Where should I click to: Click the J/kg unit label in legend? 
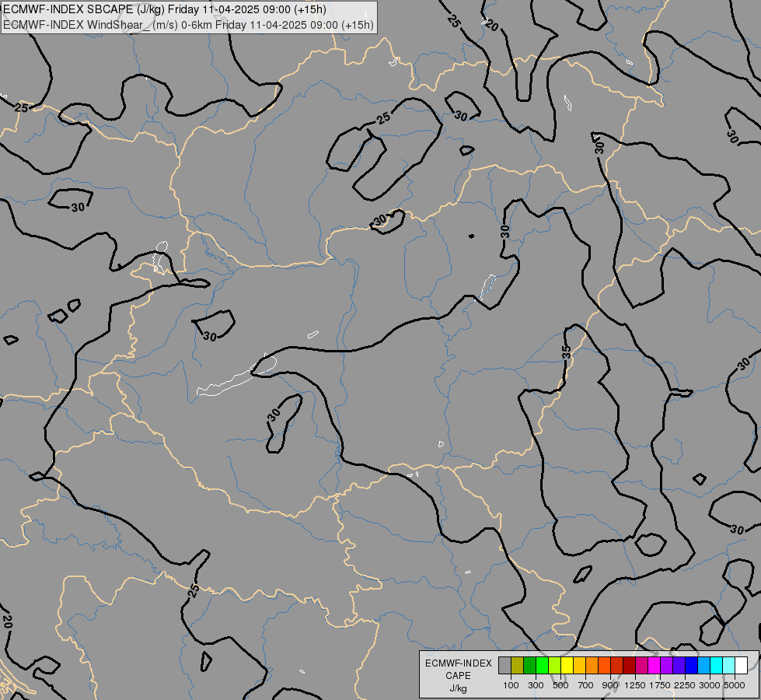click(x=458, y=688)
